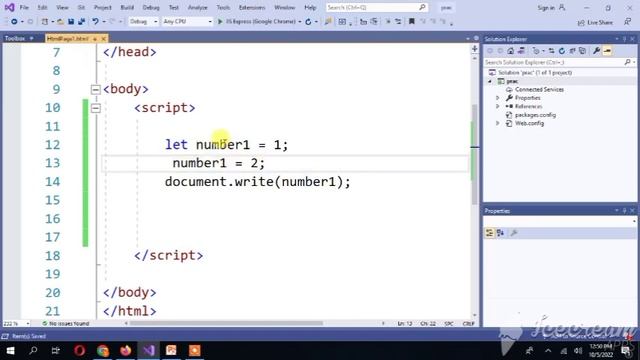This screenshot has width=640, height=360.
Task: Toggle Categorized view in Properties panel
Action: 489,233
